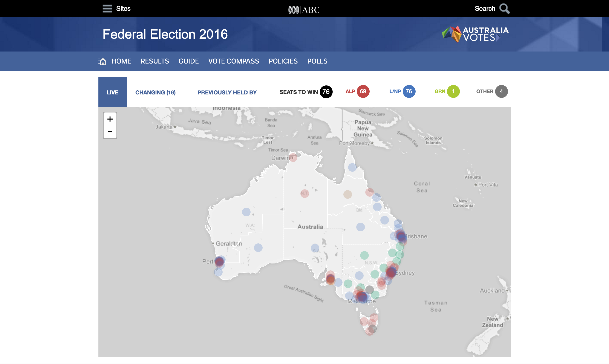Click the SEATS TO WIN label
The height and width of the screenshot is (364, 609).
tap(299, 92)
